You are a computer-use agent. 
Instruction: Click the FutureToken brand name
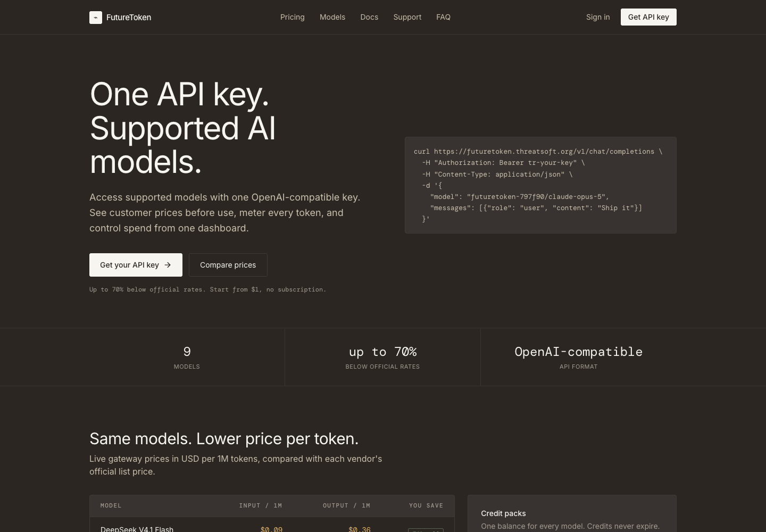tap(129, 18)
